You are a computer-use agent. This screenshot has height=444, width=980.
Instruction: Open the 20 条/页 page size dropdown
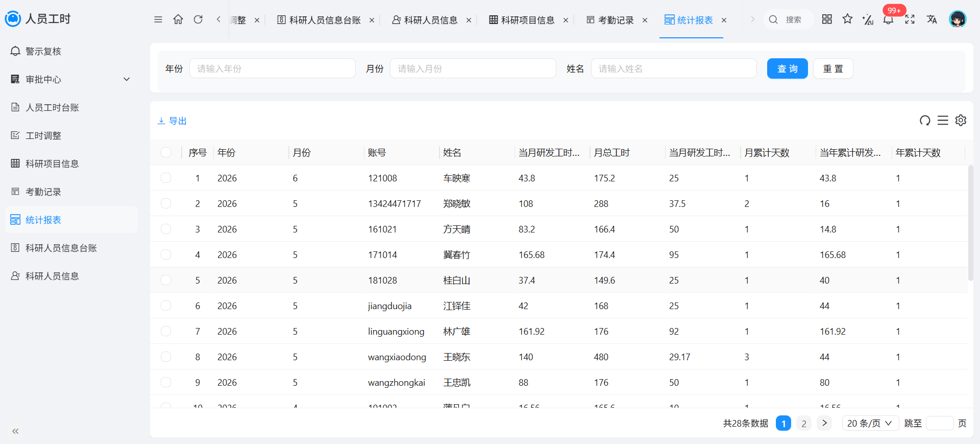[870, 423]
